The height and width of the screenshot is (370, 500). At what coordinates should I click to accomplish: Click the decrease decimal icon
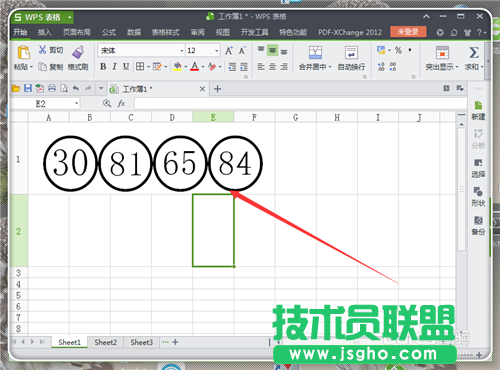coord(393,67)
